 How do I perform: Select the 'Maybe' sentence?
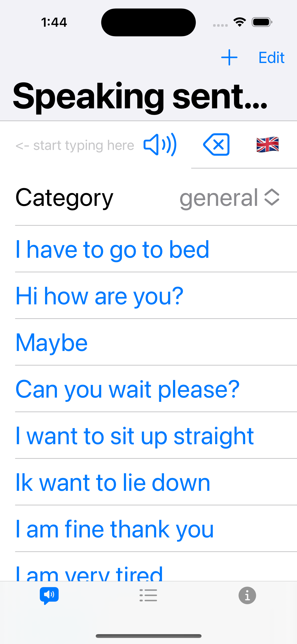[52, 343]
